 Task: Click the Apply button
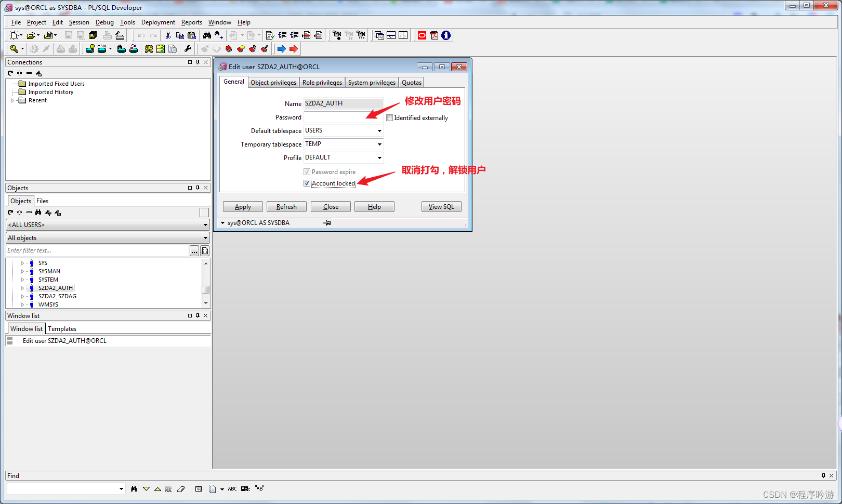[x=243, y=207]
